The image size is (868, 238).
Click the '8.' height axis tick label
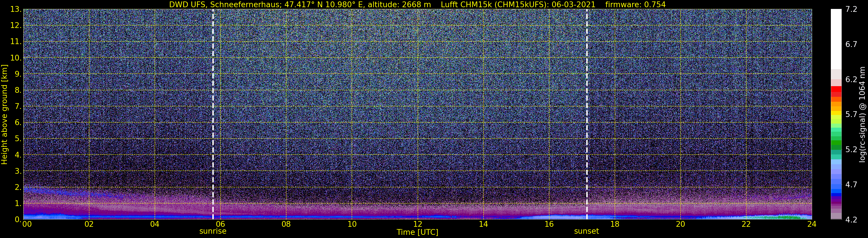(18, 90)
